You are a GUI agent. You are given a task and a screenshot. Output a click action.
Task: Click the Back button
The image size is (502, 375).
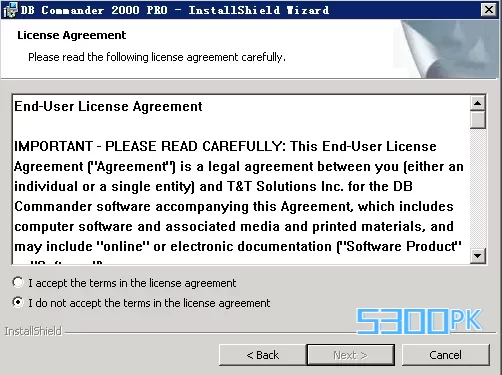262,355
